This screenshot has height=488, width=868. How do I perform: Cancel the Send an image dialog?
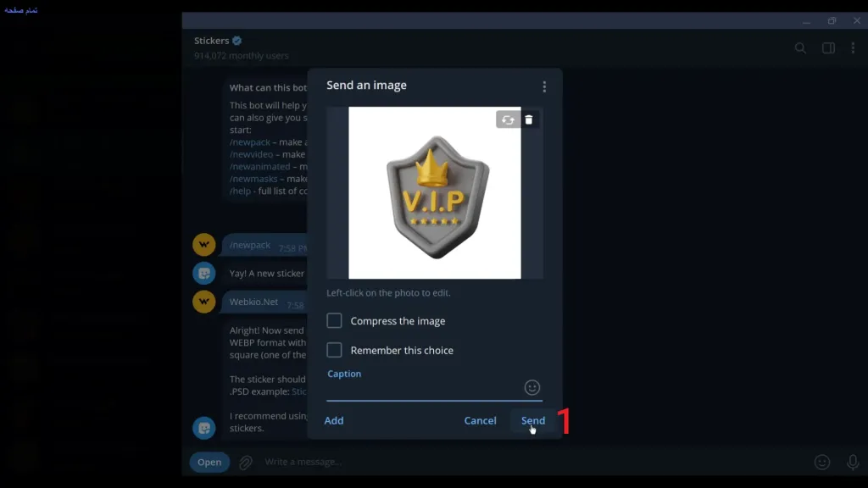point(480,420)
